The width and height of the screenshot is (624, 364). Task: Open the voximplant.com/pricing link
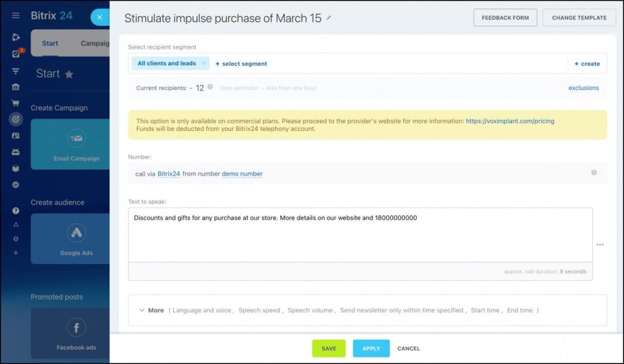[510, 121]
